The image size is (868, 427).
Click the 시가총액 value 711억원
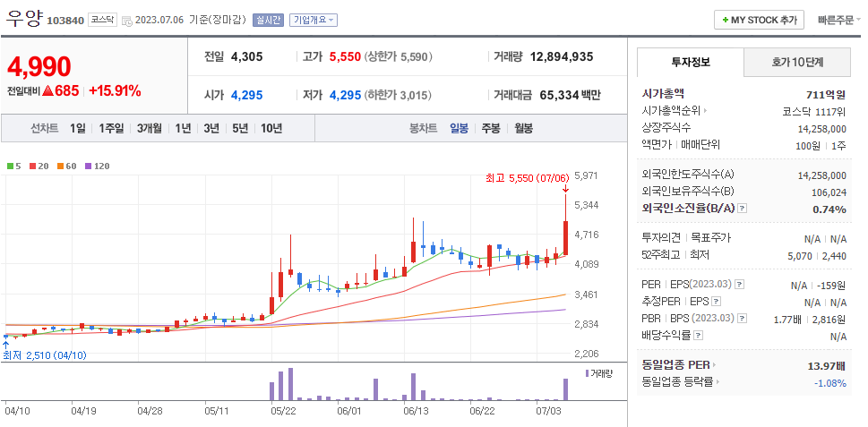tap(827, 94)
